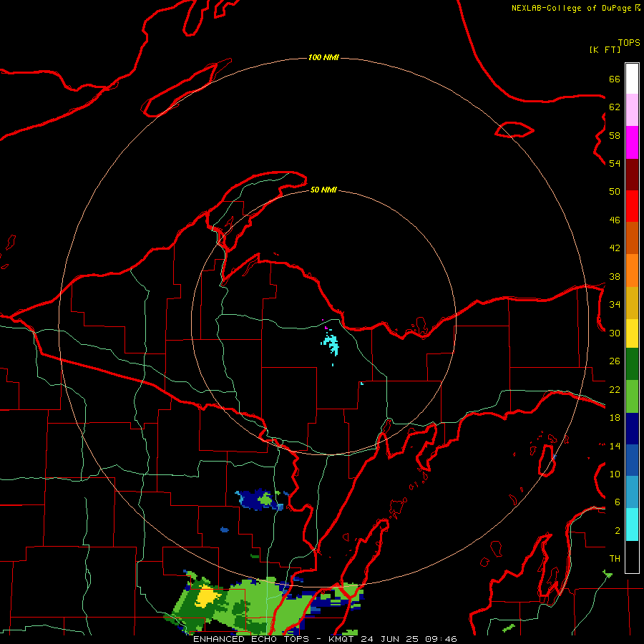
Task: Click the navy 14 kft legend swatch
Action: pos(632,429)
